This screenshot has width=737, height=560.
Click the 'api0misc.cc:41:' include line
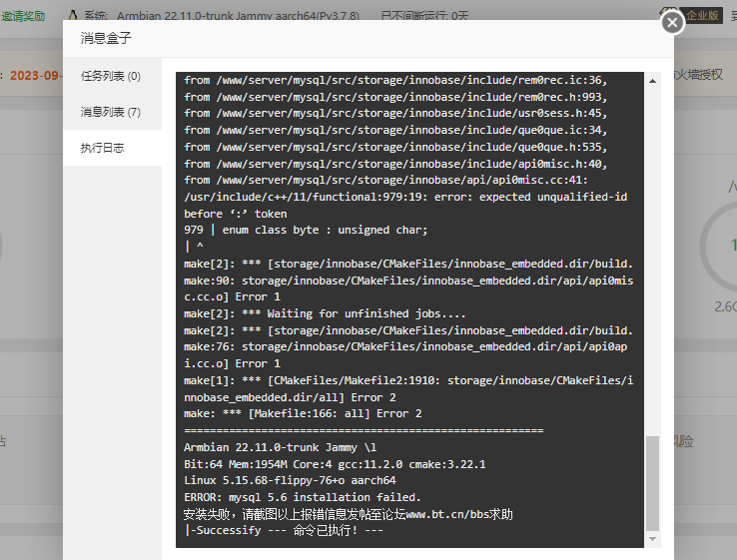coord(385,180)
